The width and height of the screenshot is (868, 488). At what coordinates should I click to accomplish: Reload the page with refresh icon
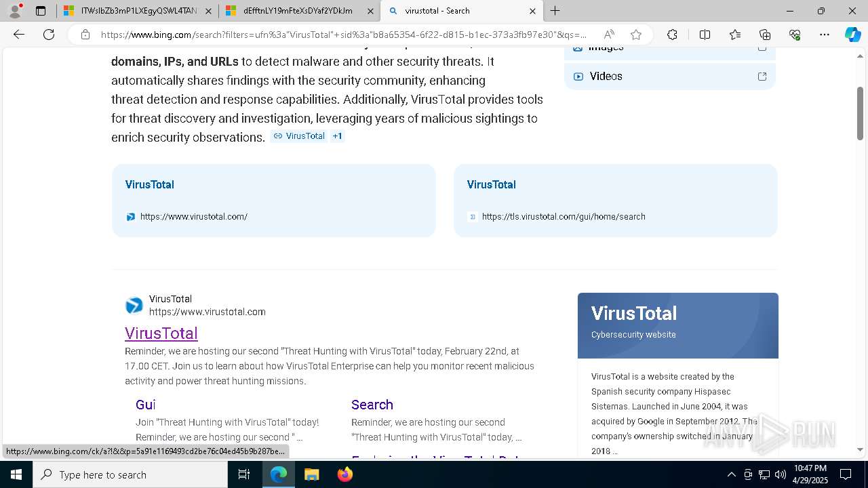(49, 35)
